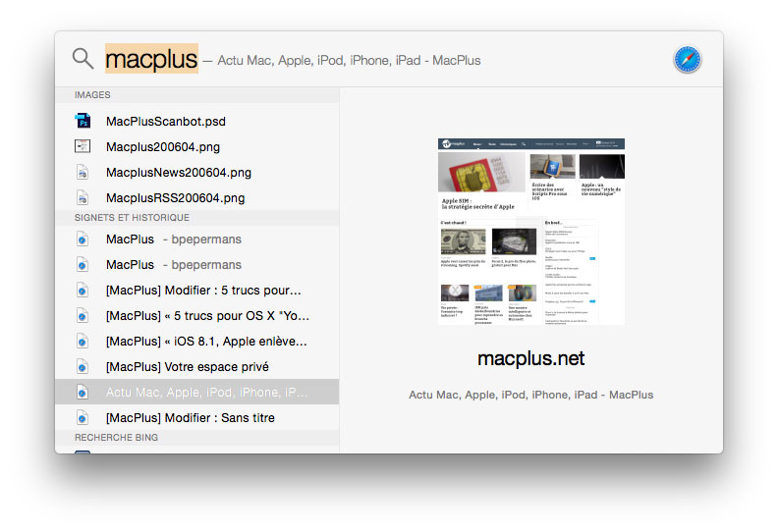Screen dimensions: 778x532
Task: Click preview subtitle 'Actu Mac, Apple, iPod...'
Action: pyautogui.click(x=530, y=395)
